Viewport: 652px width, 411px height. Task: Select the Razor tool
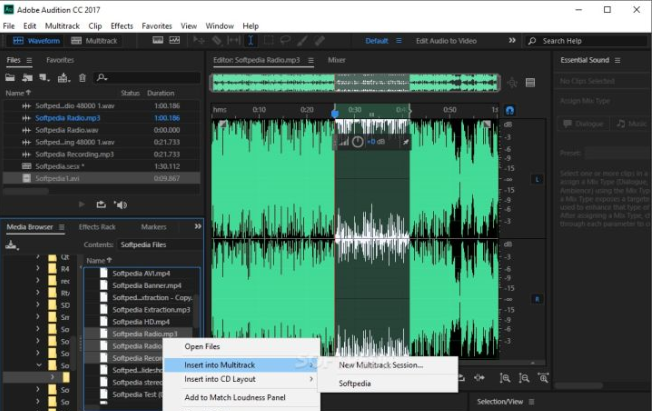[x=217, y=40]
